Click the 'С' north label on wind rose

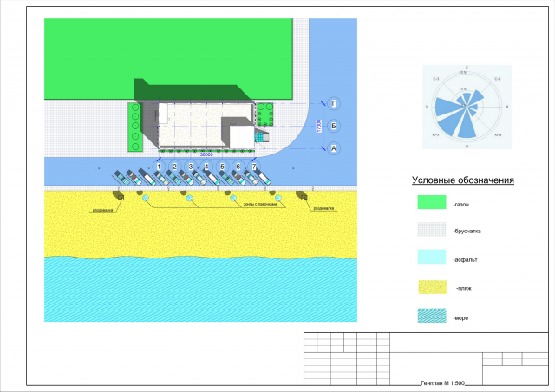point(467,68)
